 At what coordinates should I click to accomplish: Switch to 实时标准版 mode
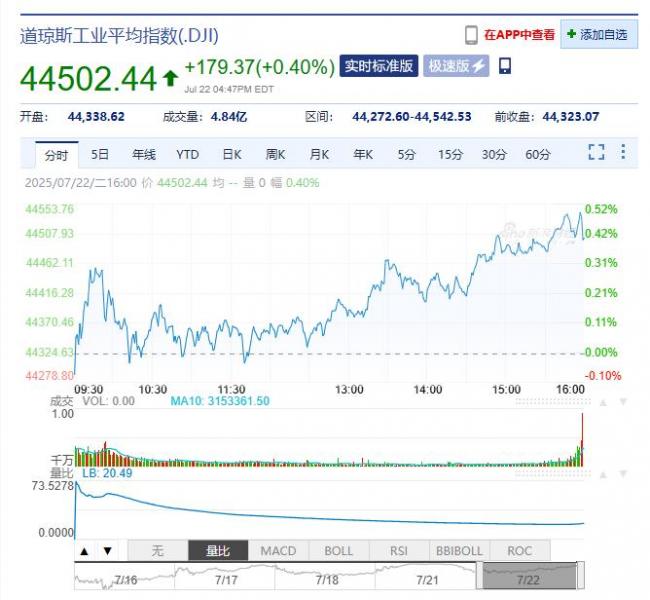[x=379, y=66]
